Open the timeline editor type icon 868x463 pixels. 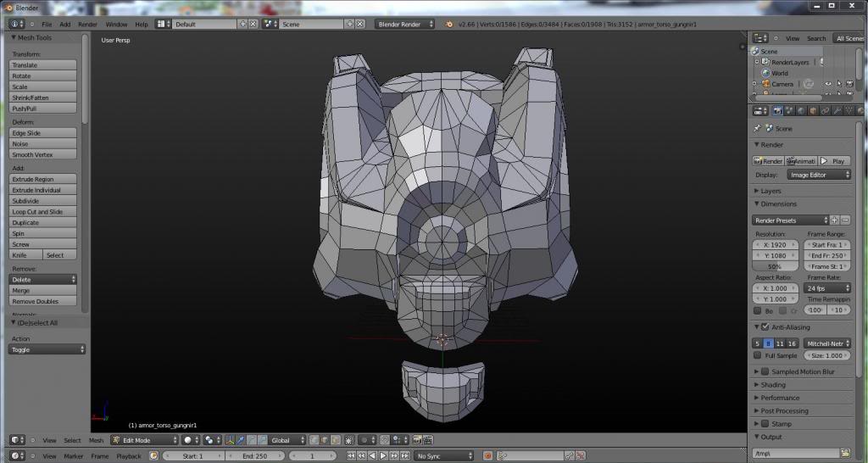pyautogui.click(x=18, y=456)
